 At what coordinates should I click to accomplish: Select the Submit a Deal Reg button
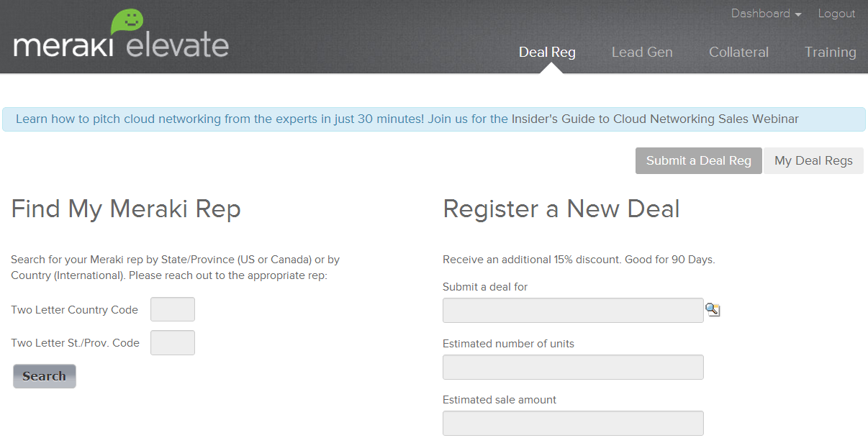pos(698,161)
